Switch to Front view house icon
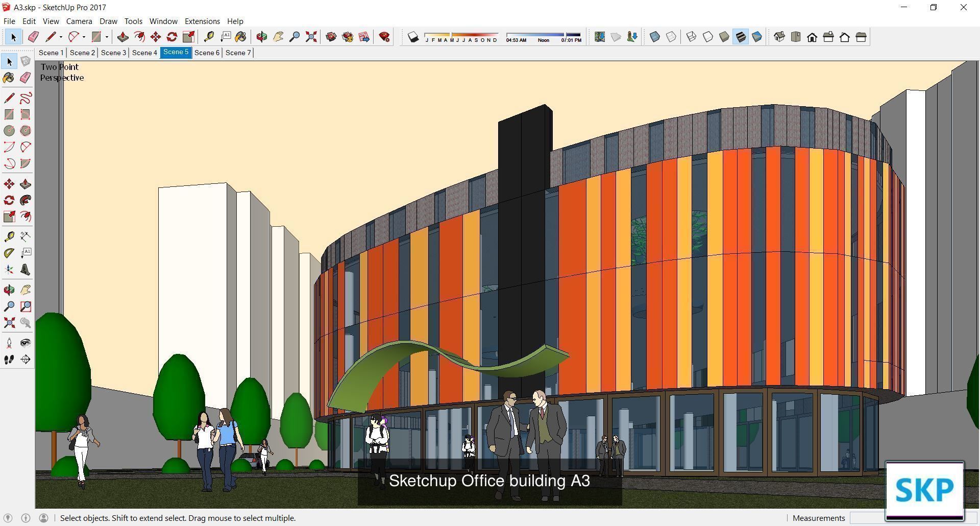The image size is (980, 526). tap(812, 37)
